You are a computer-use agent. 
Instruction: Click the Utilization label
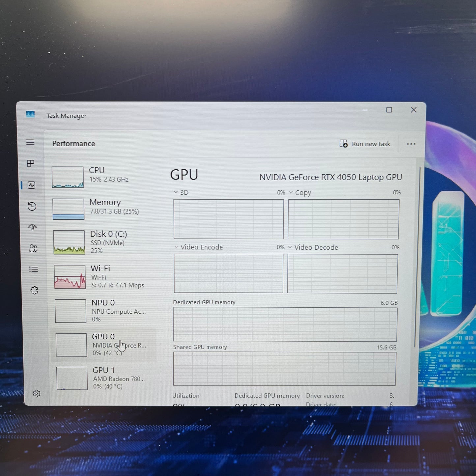point(186,396)
